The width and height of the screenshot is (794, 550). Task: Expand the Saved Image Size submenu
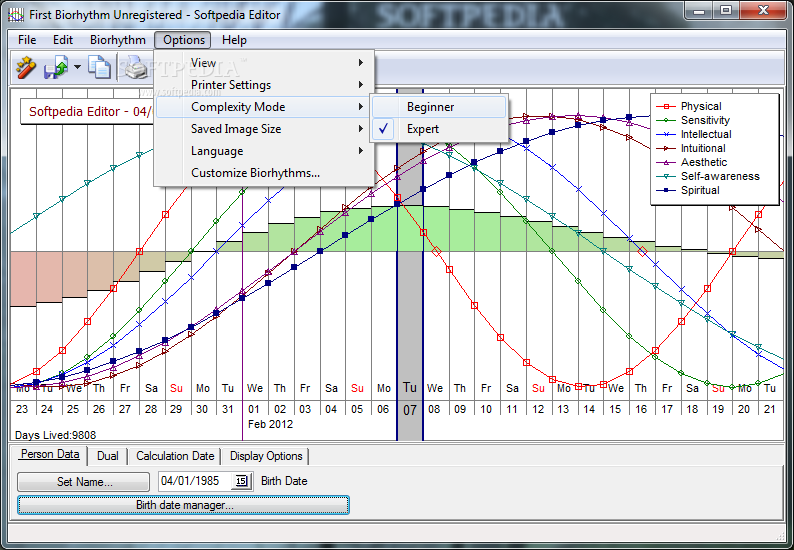point(264,129)
